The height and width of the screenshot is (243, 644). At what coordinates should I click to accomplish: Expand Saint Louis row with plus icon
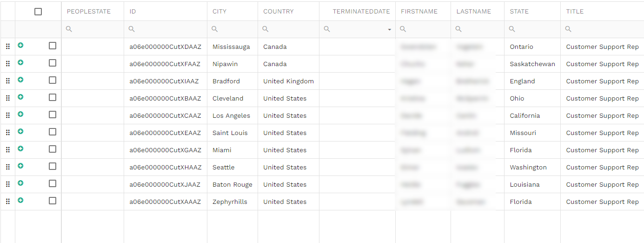click(20, 131)
